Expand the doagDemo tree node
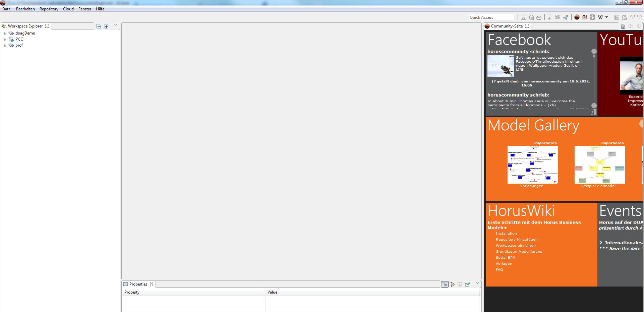Viewport: 644px width, 312px height. pos(5,34)
